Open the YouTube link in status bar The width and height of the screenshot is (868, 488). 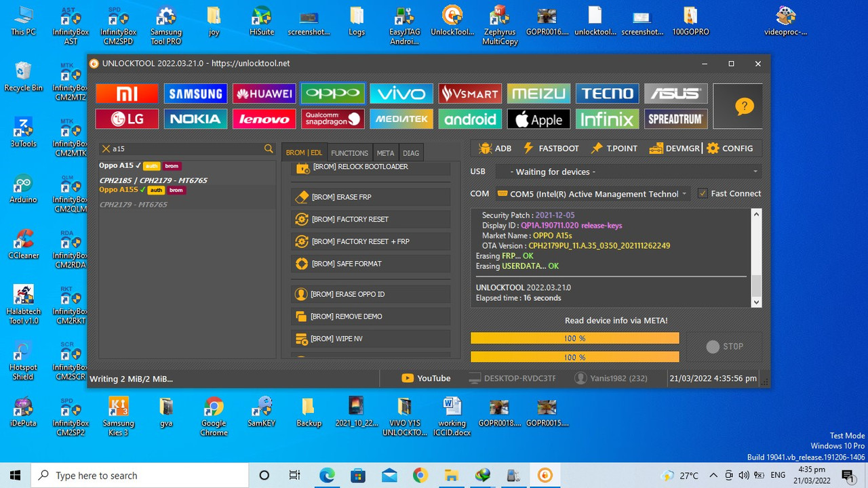click(x=426, y=378)
